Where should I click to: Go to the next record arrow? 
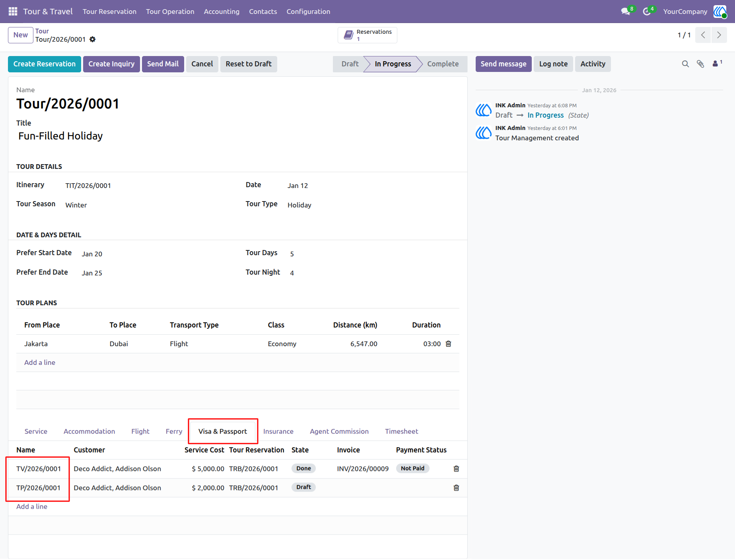(719, 35)
